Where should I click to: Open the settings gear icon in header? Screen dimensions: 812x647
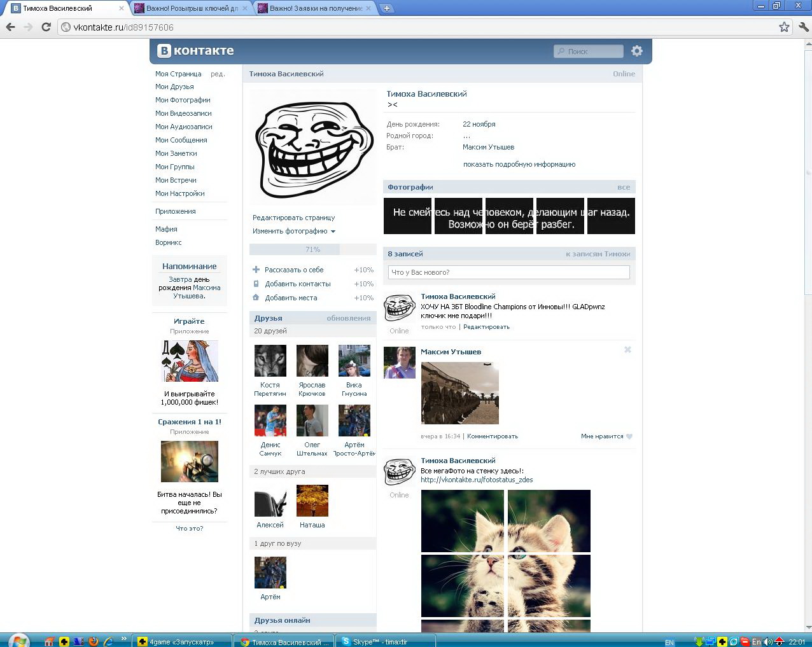coord(637,51)
